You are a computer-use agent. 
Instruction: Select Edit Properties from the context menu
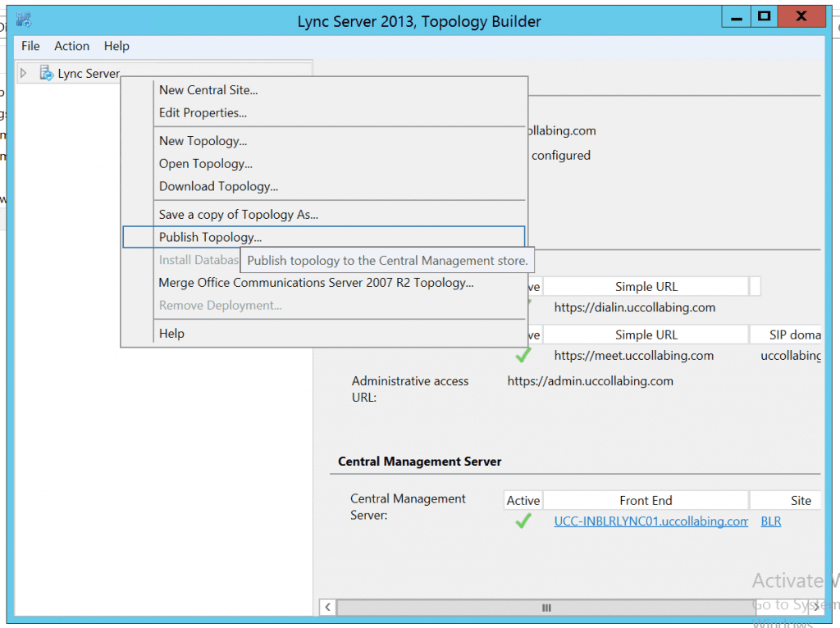click(202, 112)
